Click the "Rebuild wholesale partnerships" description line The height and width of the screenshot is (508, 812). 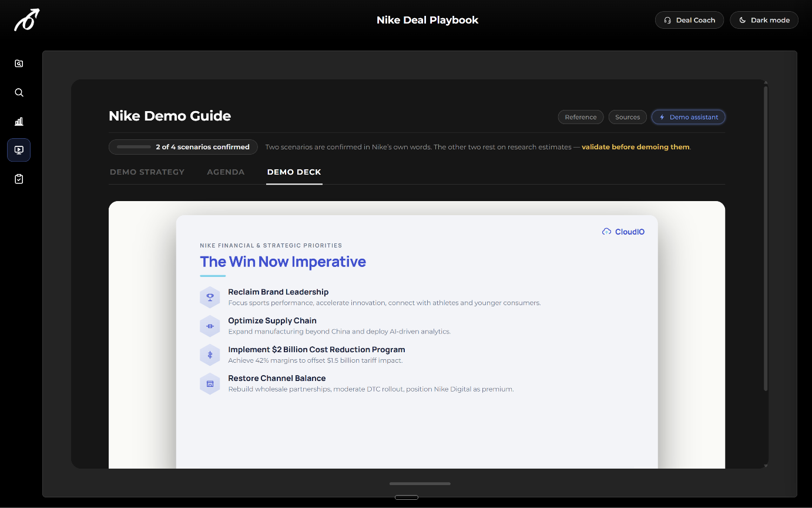pos(371,389)
